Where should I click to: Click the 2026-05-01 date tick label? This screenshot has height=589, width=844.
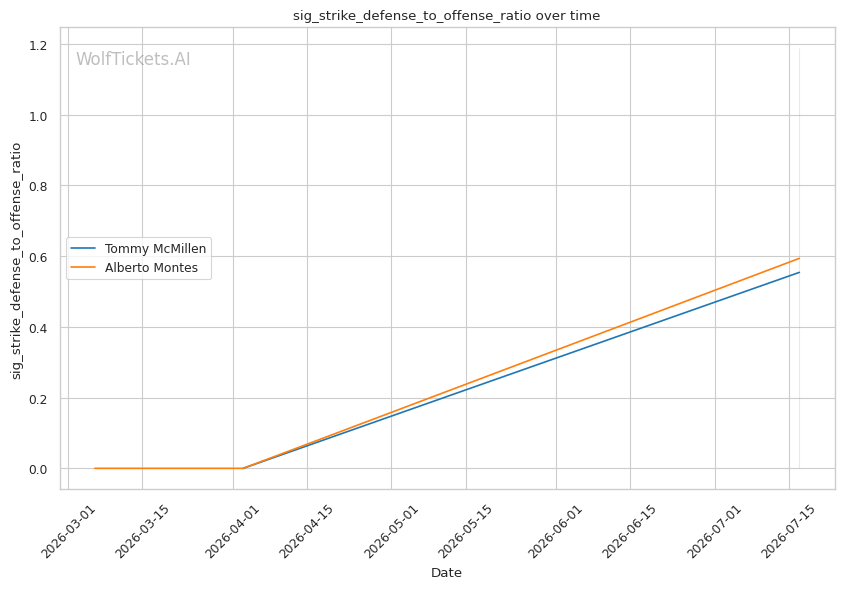tap(391, 531)
